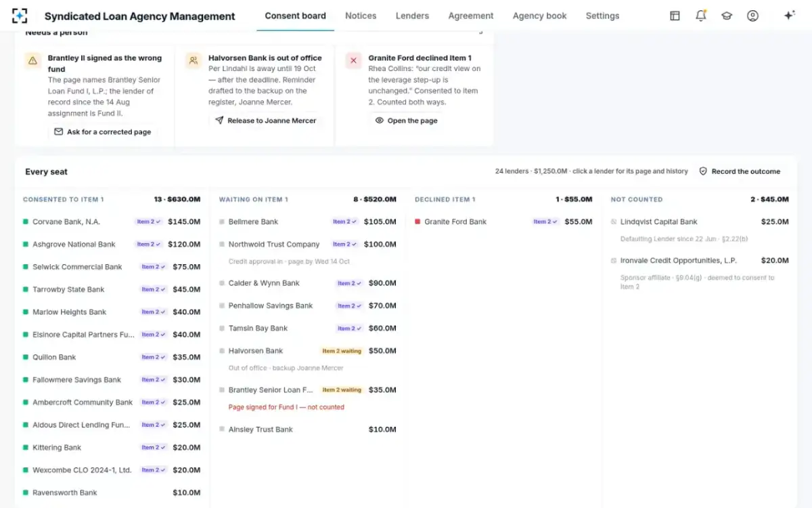Image resolution: width=812 pixels, height=508 pixels.
Task: Open Wexcombe CLO 2024-1, Ltd.
Action: [112, 470]
